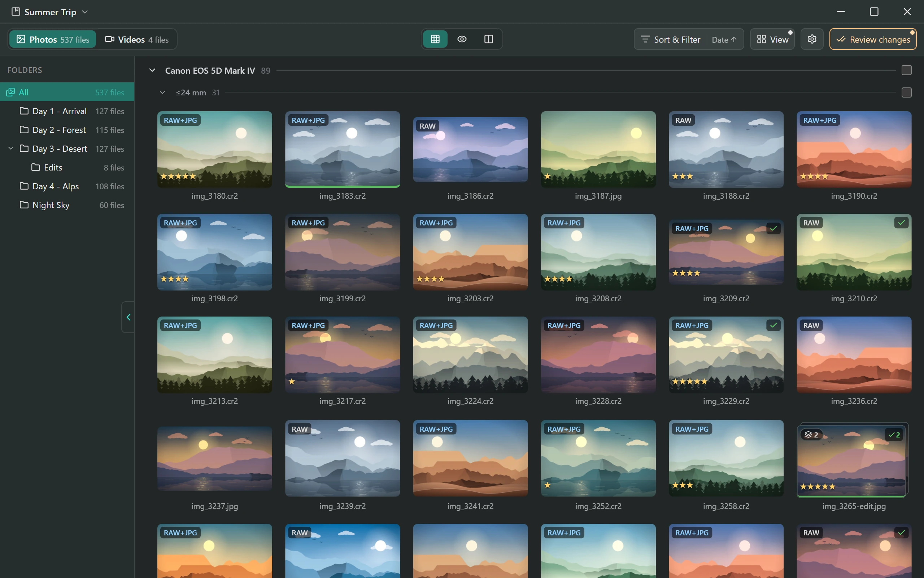Collapse the ≤24 mm subgroup
This screenshot has height=578, width=924.
pyautogui.click(x=162, y=92)
